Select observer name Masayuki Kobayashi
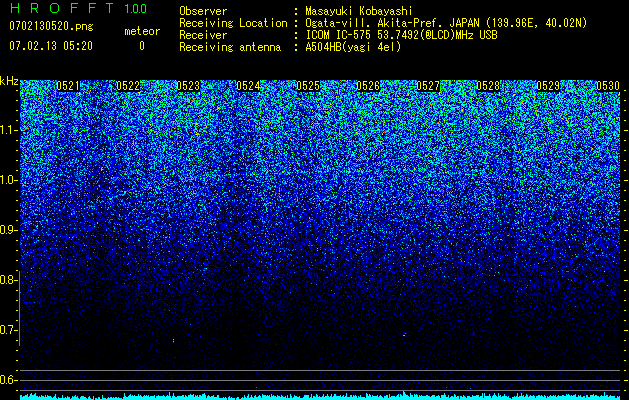The width and height of the screenshot is (629, 400). [358, 11]
